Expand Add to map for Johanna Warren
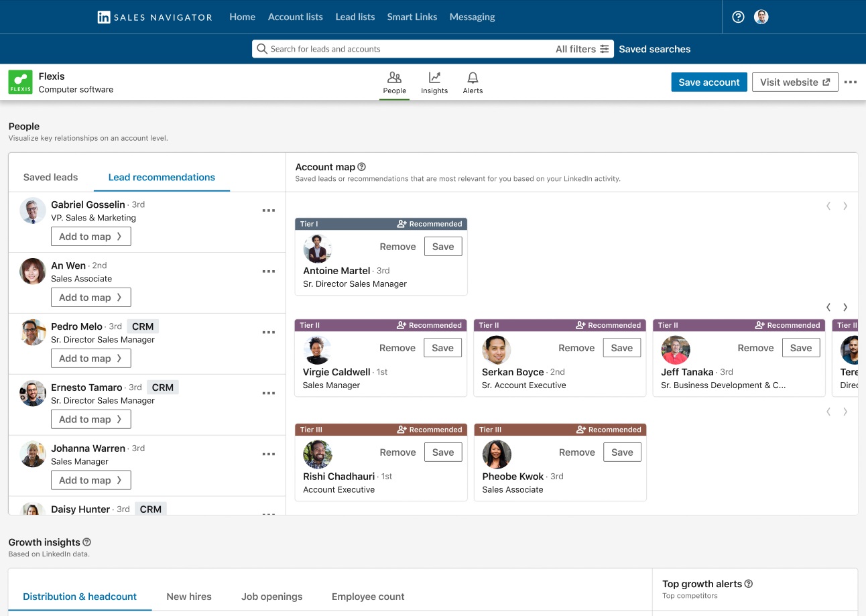This screenshot has height=616, width=866. 91,481
